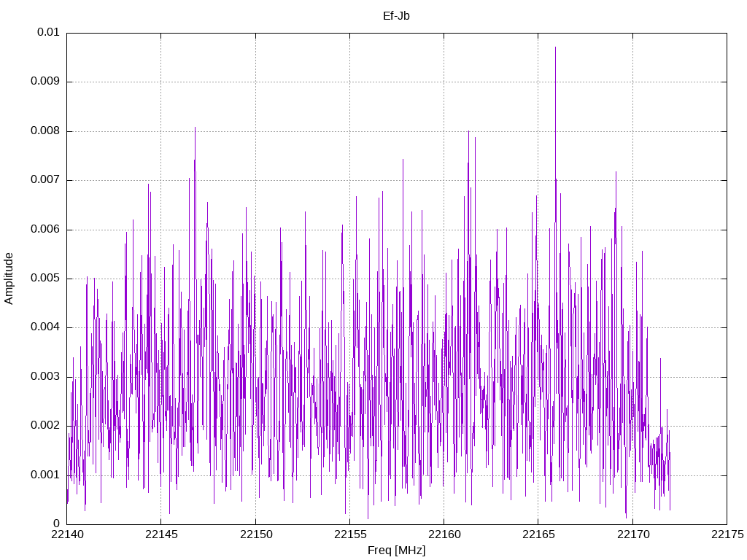
Task: Click the x-axis tick 22145
Action: [x=161, y=534]
